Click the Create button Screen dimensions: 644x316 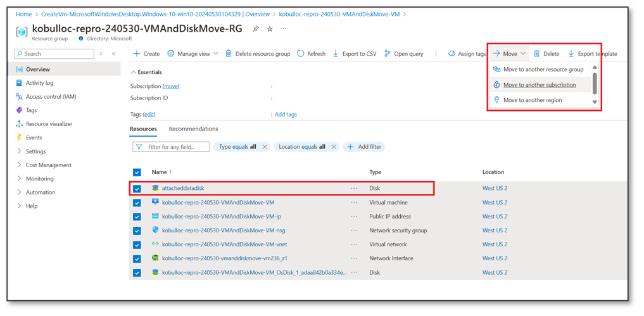pyautogui.click(x=147, y=54)
